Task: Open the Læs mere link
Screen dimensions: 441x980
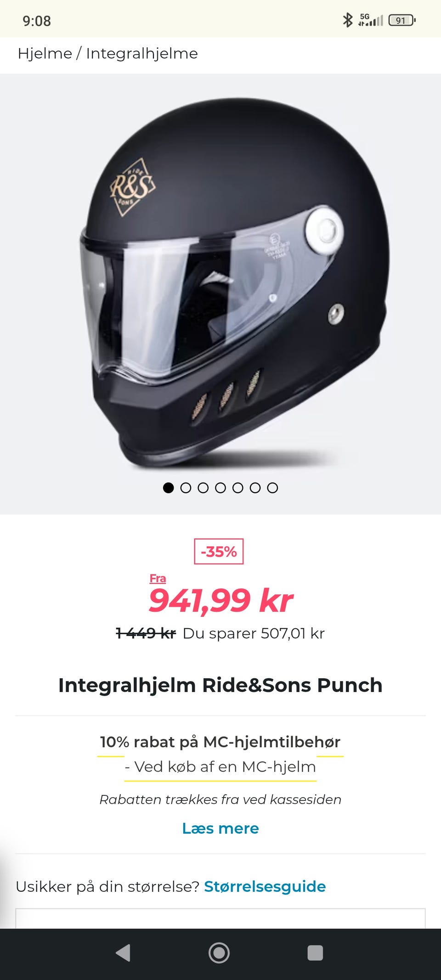Action: click(x=220, y=828)
